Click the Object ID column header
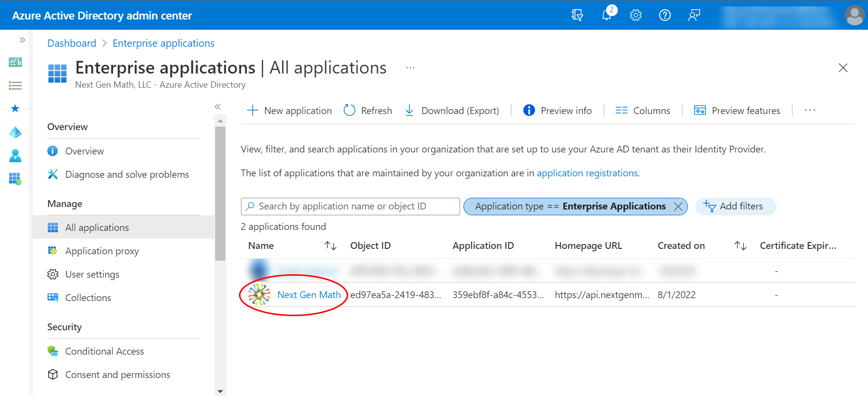 370,246
